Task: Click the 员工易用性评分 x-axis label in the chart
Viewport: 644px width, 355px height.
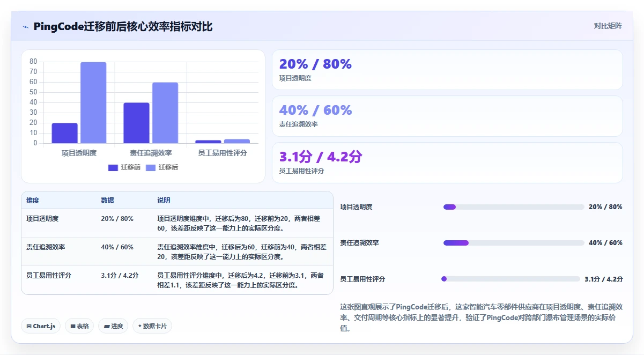Action: [223, 153]
